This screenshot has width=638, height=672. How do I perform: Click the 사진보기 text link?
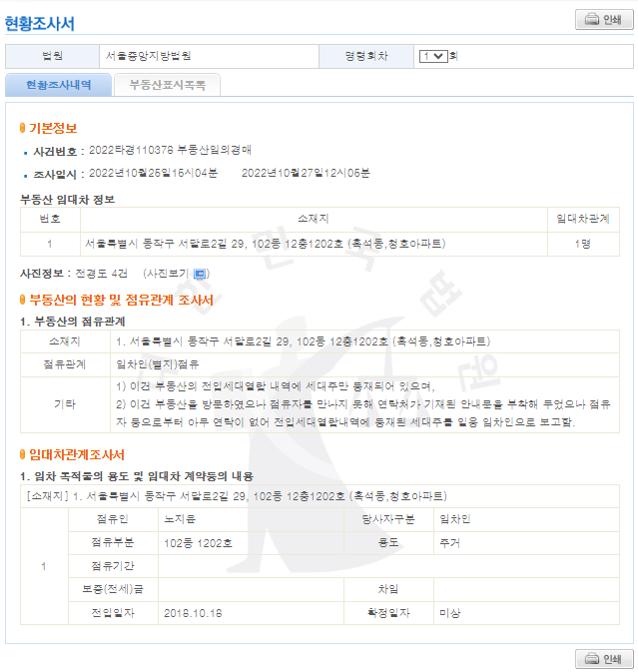[167, 274]
